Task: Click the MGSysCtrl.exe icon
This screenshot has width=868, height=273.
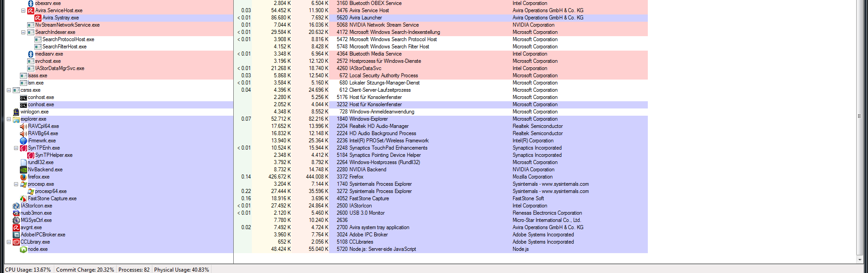Action: 16,220
